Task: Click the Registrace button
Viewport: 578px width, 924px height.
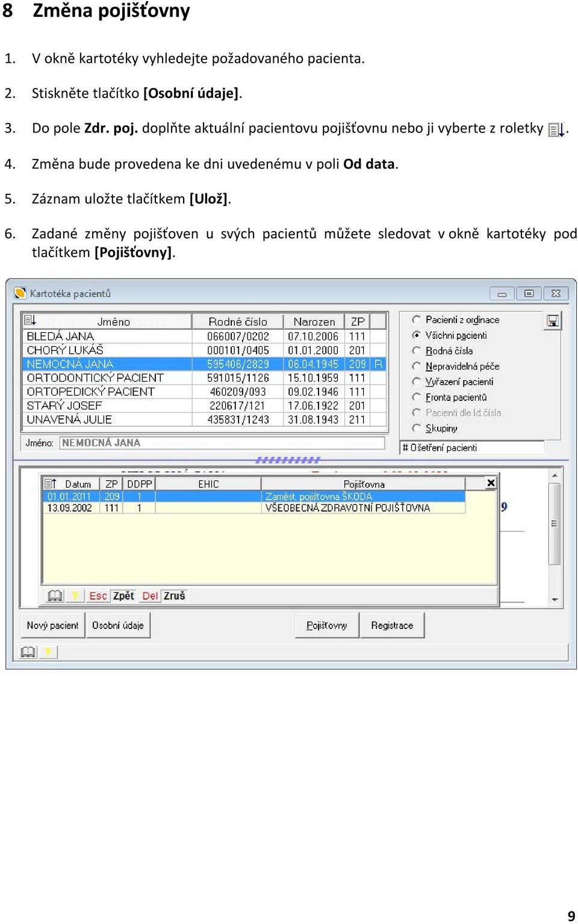Action: click(392, 625)
